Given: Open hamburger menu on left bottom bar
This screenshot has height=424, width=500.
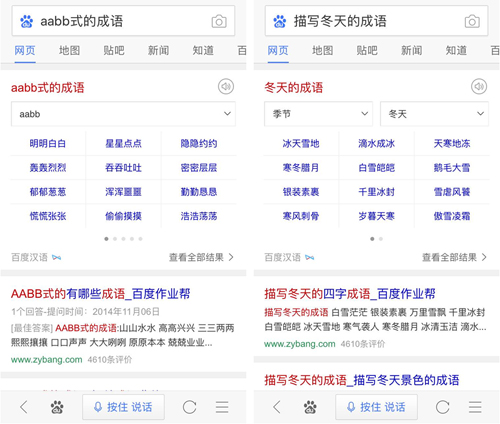Looking at the screenshot, I should click(x=222, y=407).
